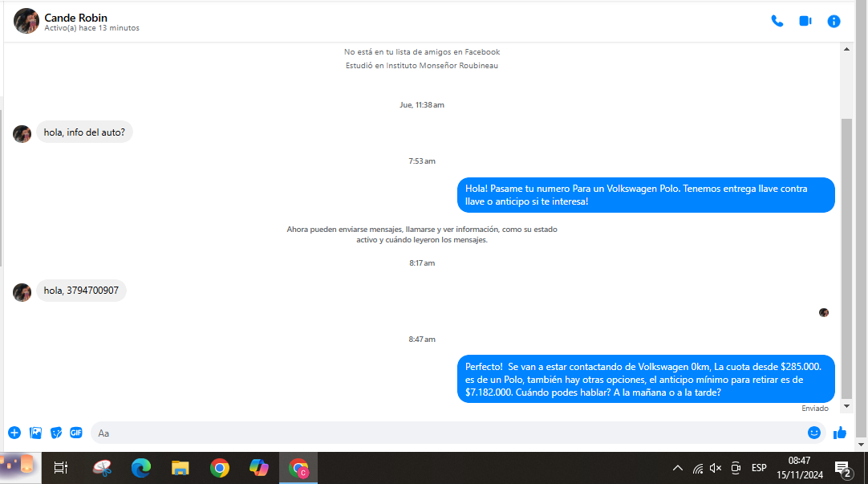
Task: Click the '8:17 am' timestamp
Action: pyautogui.click(x=422, y=263)
